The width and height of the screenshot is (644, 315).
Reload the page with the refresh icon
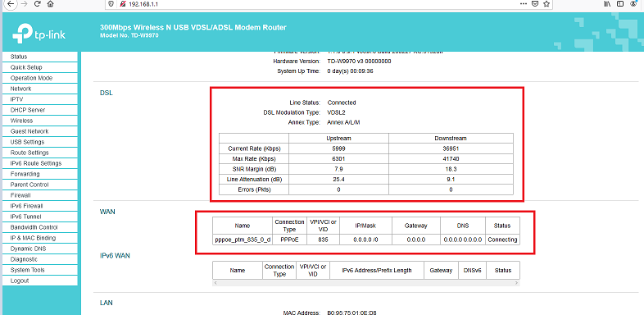click(37, 4)
